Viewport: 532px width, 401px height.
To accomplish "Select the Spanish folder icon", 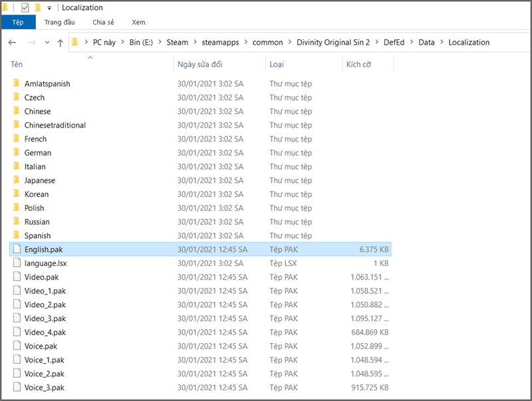I will click(16, 235).
